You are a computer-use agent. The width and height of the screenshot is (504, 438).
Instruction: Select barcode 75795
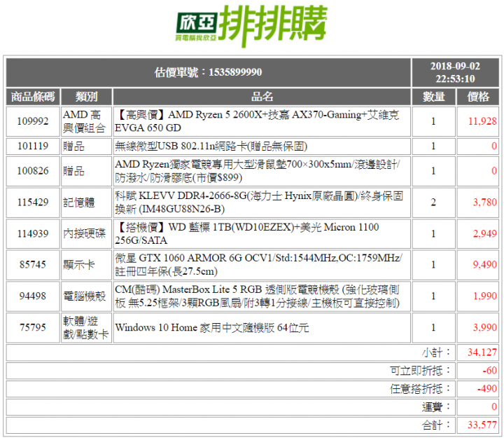tap(33, 327)
